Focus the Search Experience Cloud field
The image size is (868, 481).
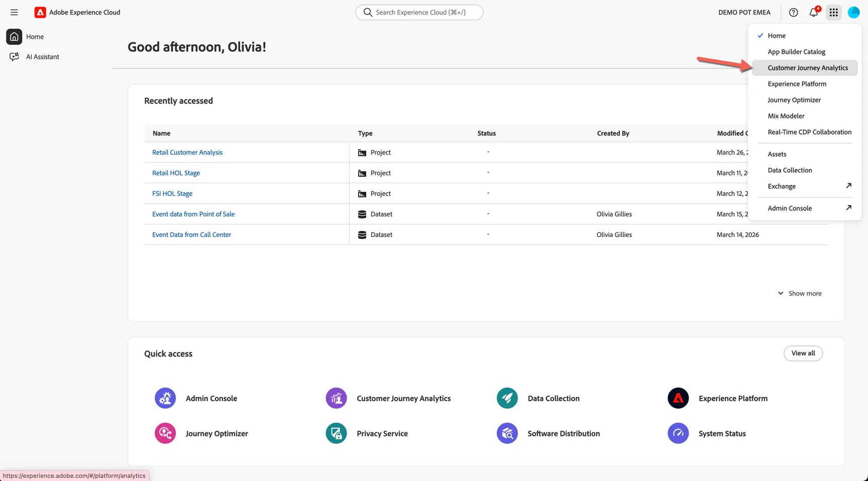coord(419,13)
